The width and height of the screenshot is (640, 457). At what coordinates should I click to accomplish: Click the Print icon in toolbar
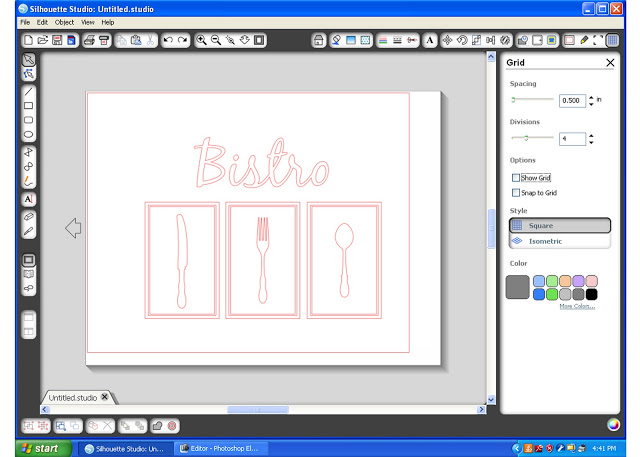coord(89,40)
